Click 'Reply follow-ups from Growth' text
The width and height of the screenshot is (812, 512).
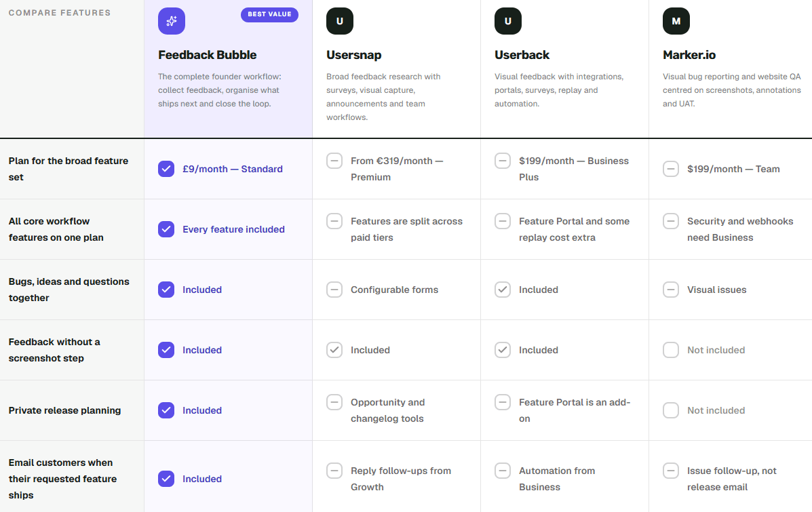point(401,479)
